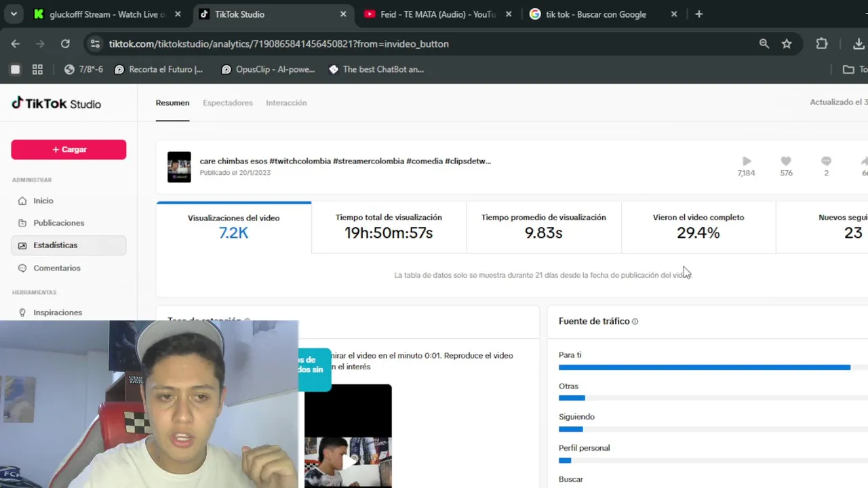Switch to the gluckofff Stream tab
Image resolution: width=868 pixels, height=488 pixels.
tap(108, 14)
